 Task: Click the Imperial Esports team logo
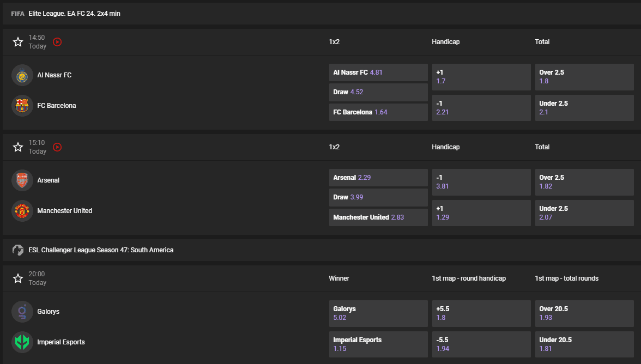point(22,342)
